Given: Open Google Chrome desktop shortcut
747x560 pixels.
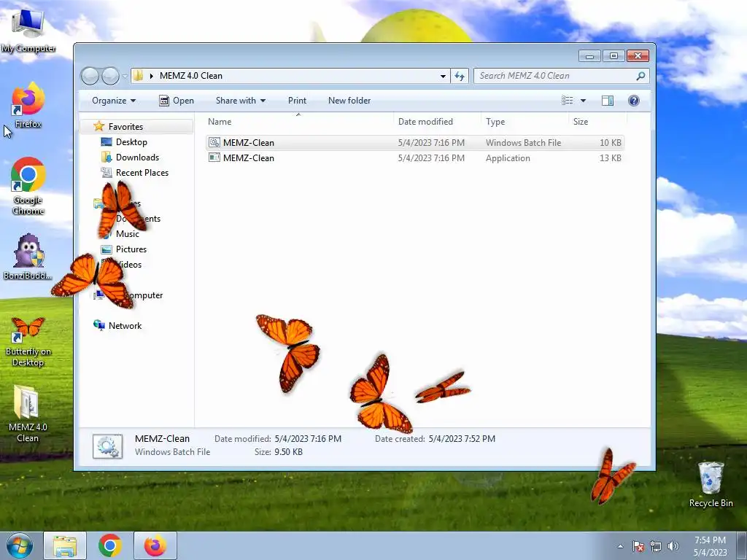Looking at the screenshot, I should coord(28,184).
